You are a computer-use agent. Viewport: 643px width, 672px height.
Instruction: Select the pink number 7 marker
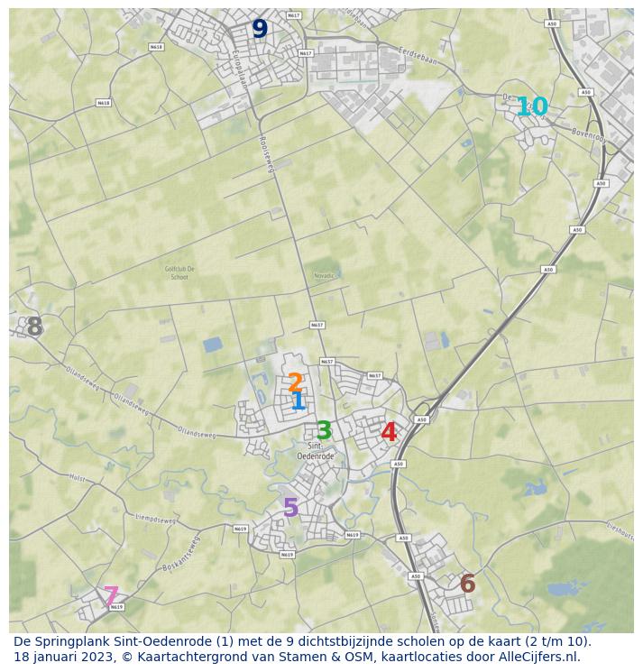coord(111,596)
